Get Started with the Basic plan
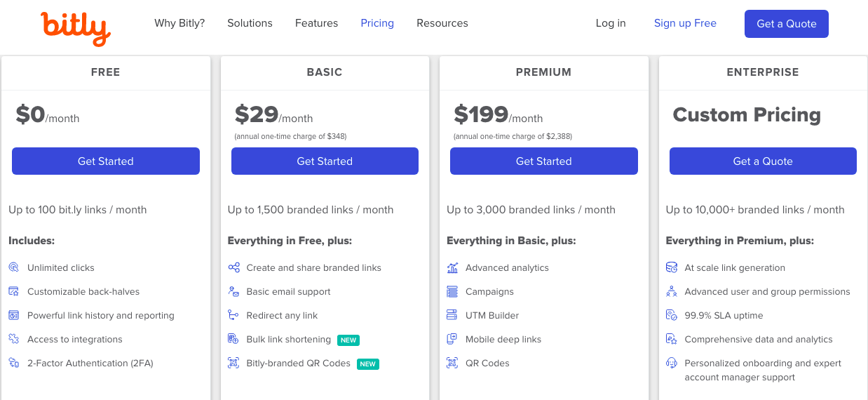The image size is (868, 400). (325, 161)
